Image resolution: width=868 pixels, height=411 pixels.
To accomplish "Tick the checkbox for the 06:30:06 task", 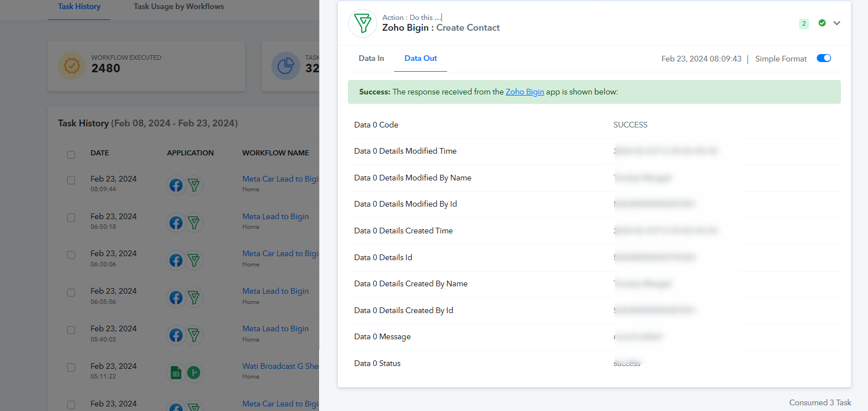I will click(71, 255).
